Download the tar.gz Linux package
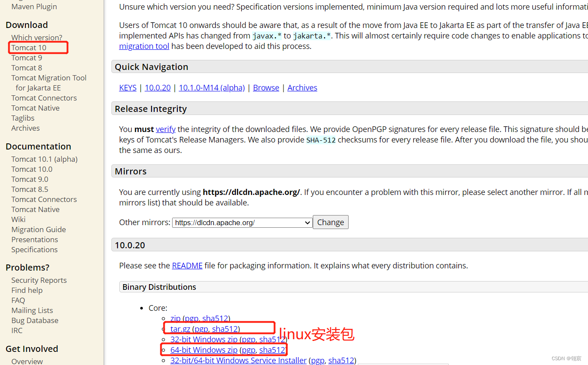 pyautogui.click(x=180, y=329)
